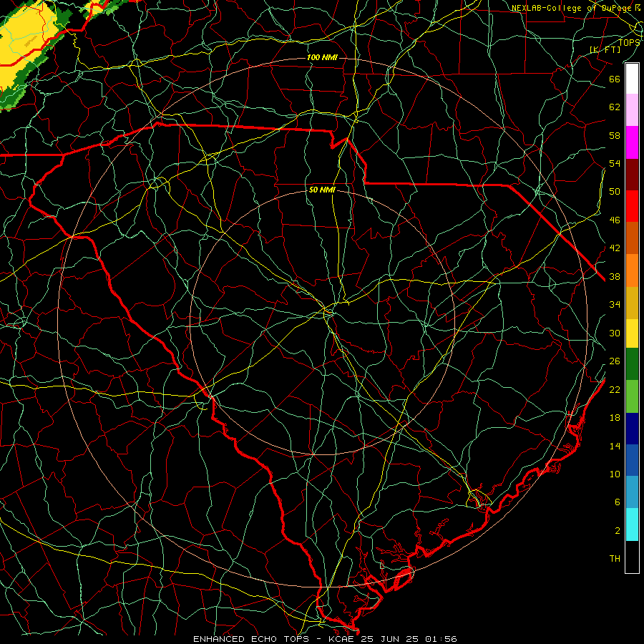644x644 pixels.
Task: Click the 100 NMI range ring label
Action: 322,57
